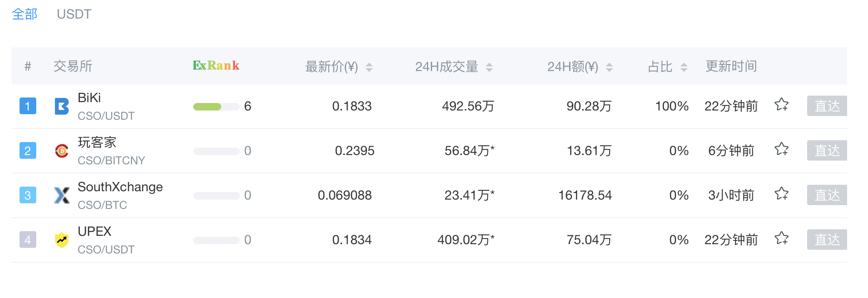
Task: Click the amount 13.61万
Action: click(589, 151)
